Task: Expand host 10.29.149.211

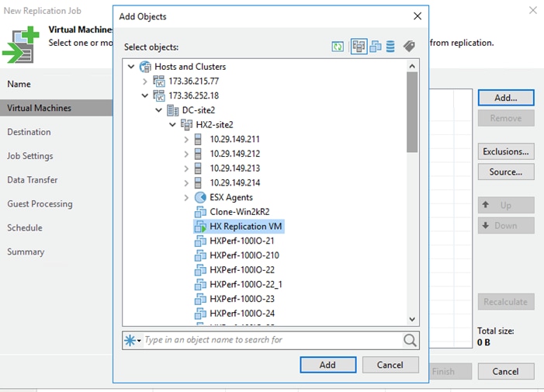Action: coord(186,140)
